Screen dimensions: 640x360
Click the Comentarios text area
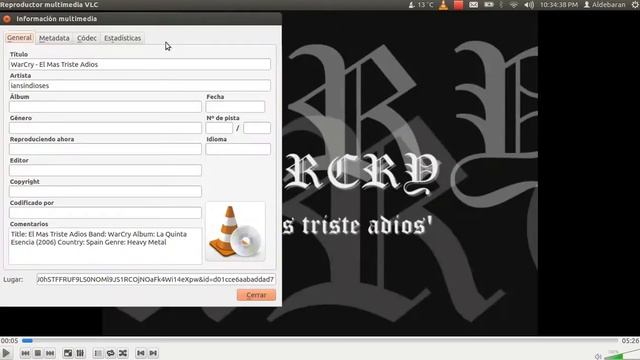105,246
